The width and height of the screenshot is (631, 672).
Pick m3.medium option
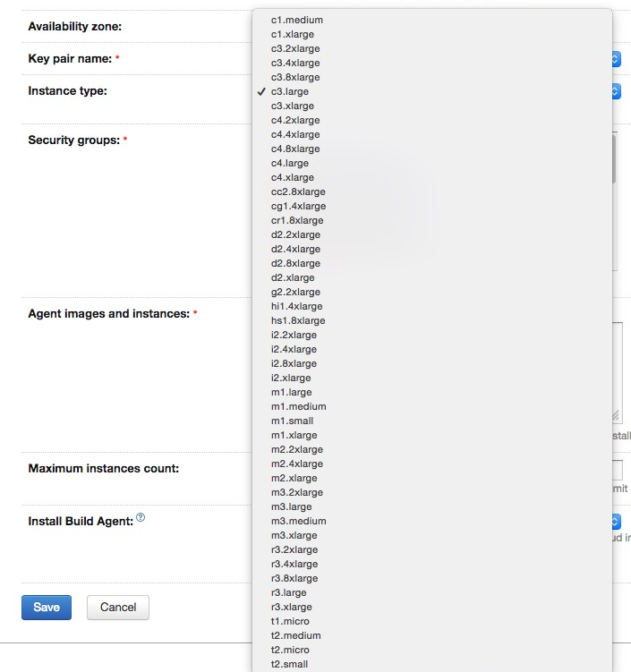point(432,521)
